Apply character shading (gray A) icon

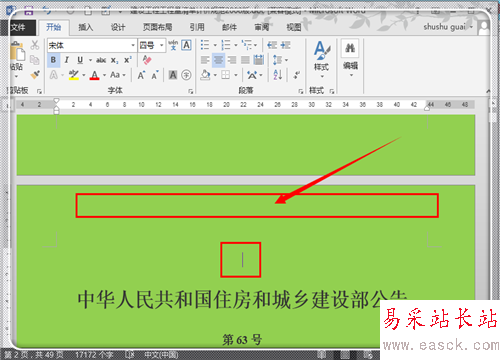click(173, 75)
